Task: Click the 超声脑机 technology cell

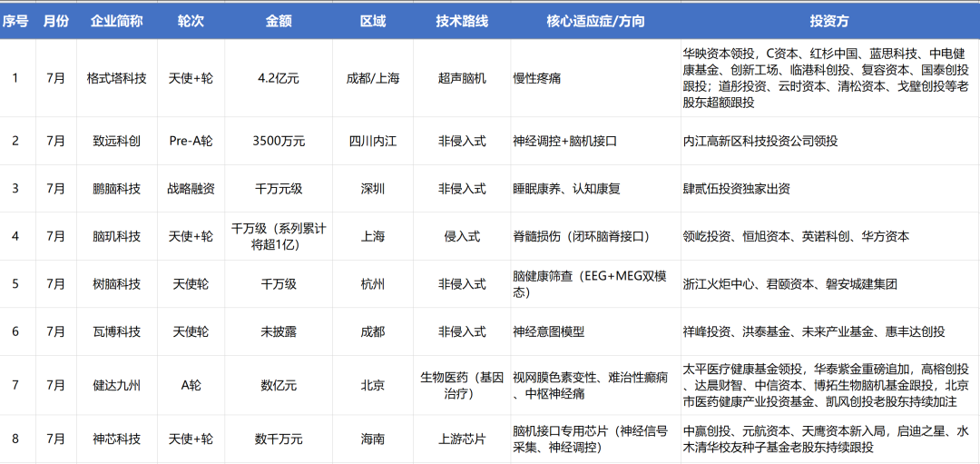Action: (462, 79)
